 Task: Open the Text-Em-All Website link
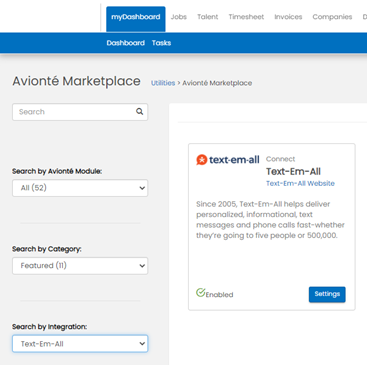tap(300, 183)
